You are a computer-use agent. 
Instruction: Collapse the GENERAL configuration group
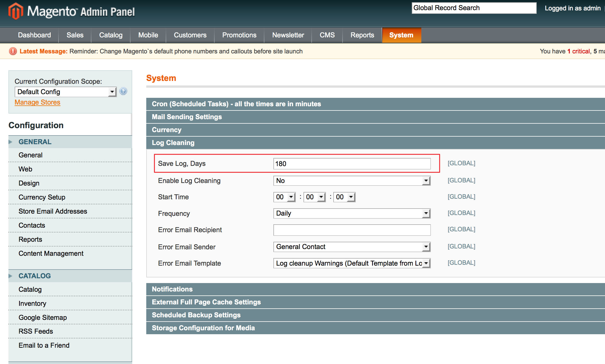(35, 142)
